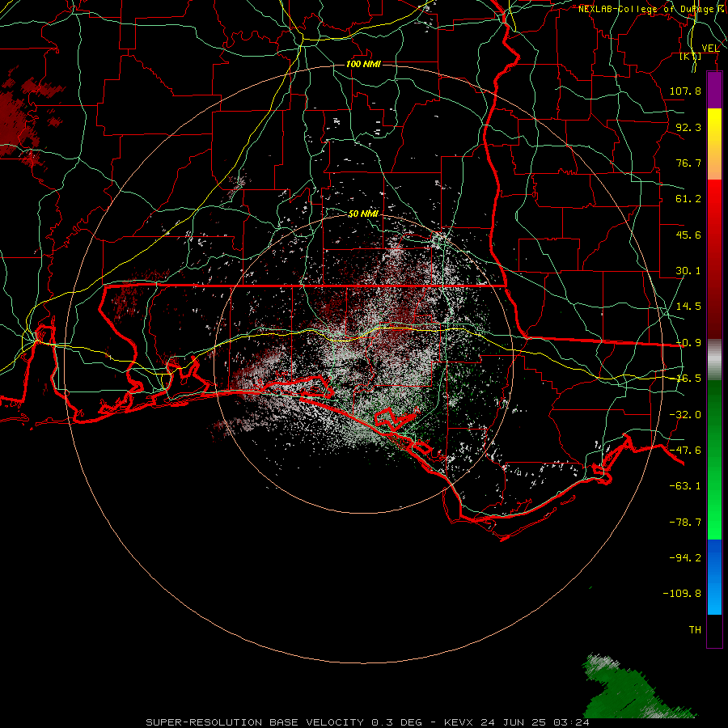Click the -78.7 value on velocity scale
Screen dimensions: 728x728
(x=685, y=523)
